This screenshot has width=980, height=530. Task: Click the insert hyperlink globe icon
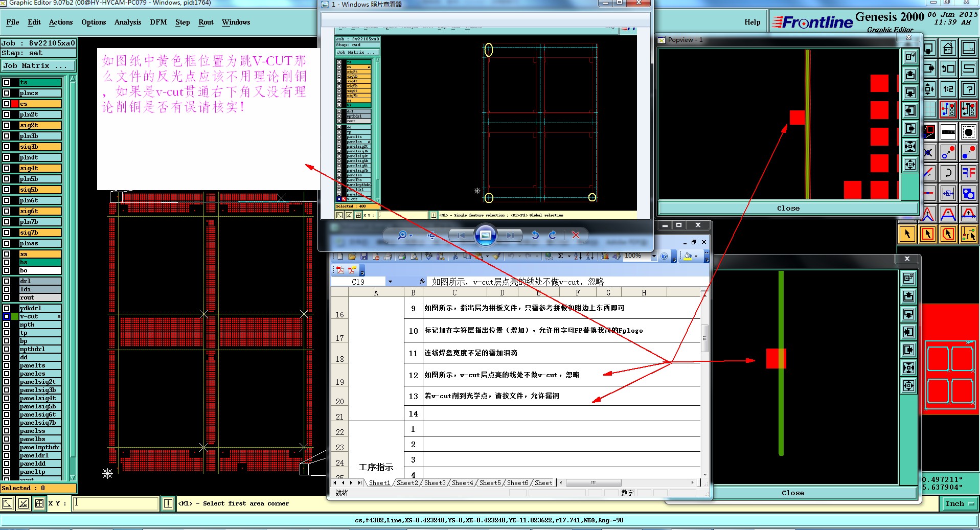point(549,256)
